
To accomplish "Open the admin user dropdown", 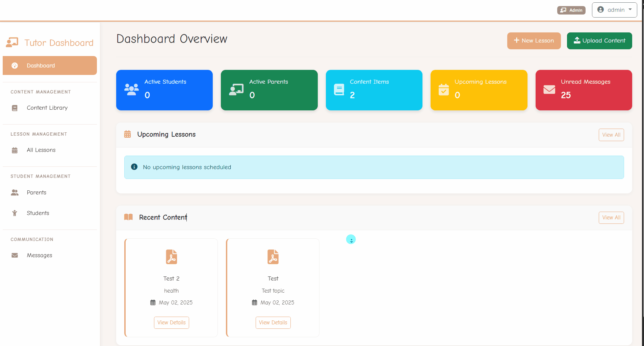I will coord(614,10).
